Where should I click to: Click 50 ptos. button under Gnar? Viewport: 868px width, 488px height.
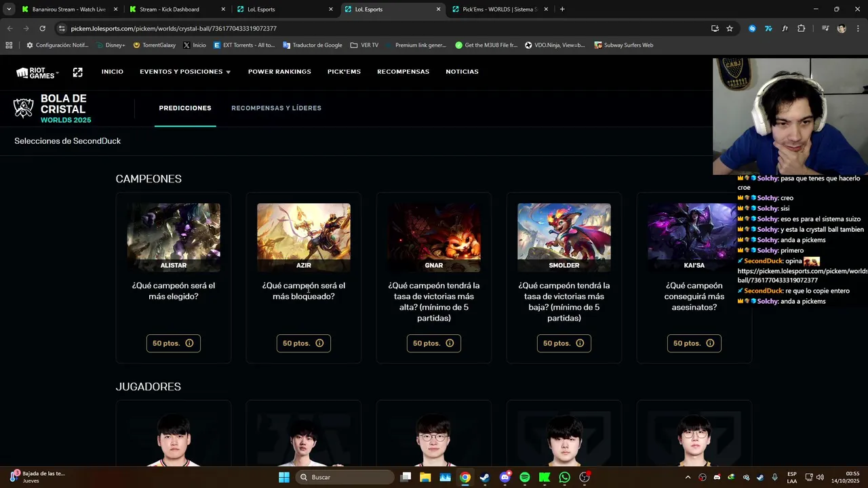(x=433, y=343)
